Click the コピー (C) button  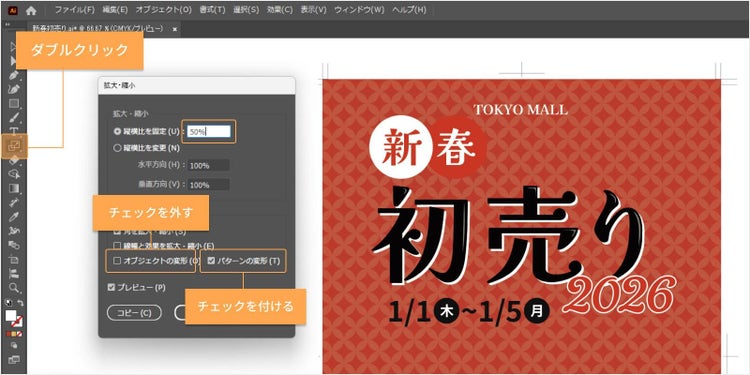coord(134,312)
